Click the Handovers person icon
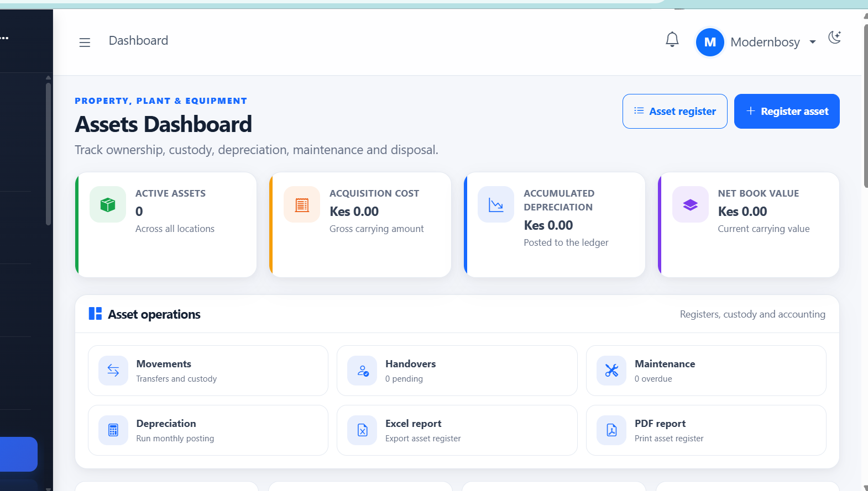868x491 pixels. click(362, 371)
